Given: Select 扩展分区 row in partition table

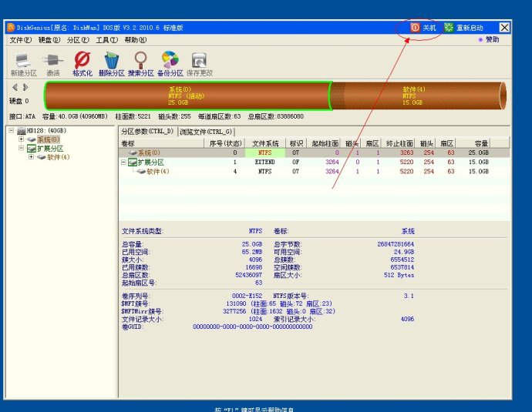Looking at the screenshot, I should (x=314, y=162).
